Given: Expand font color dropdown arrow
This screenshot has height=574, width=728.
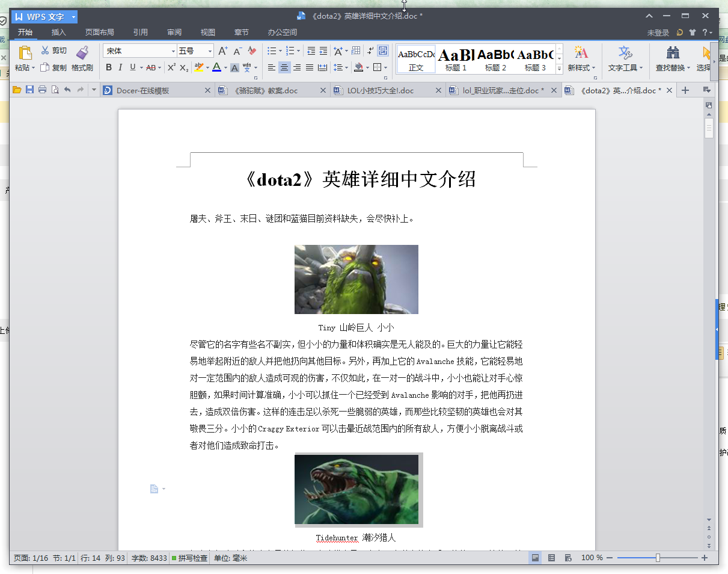Looking at the screenshot, I should pos(225,67).
